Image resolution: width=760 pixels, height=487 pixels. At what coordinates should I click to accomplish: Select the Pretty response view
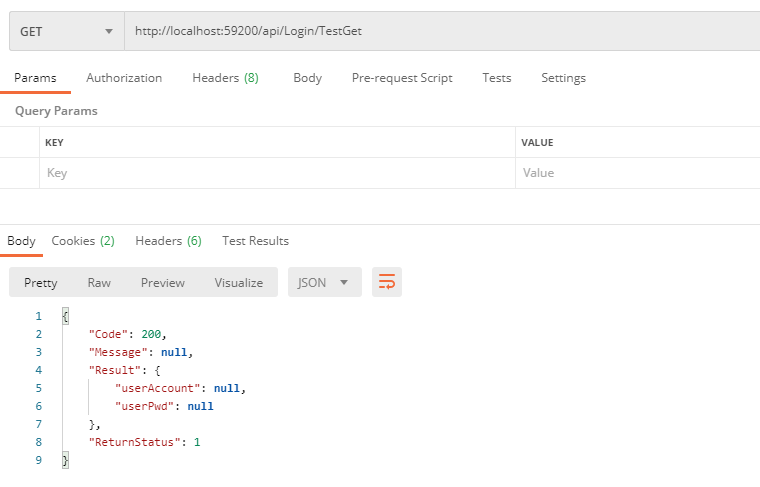41,283
